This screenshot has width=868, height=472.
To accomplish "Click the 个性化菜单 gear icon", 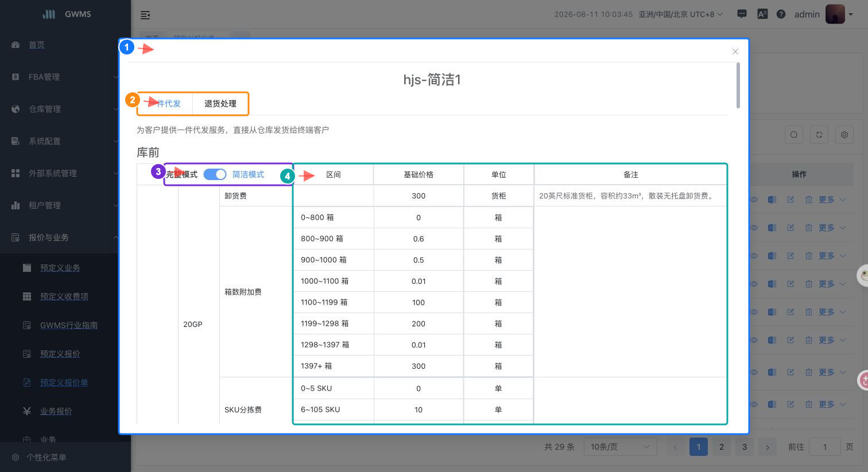I will 15,457.
